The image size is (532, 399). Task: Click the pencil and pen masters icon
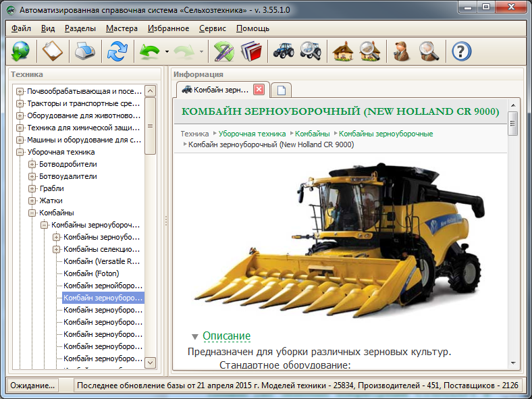coord(224,51)
